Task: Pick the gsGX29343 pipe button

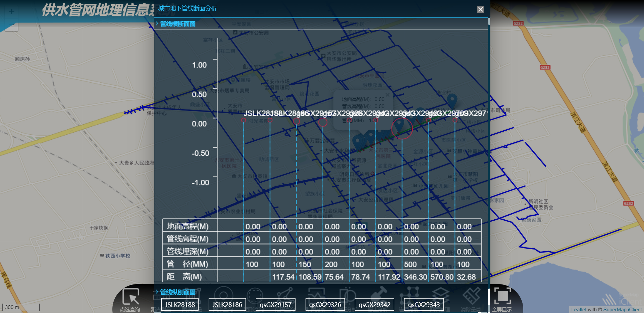Action: [424, 305]
